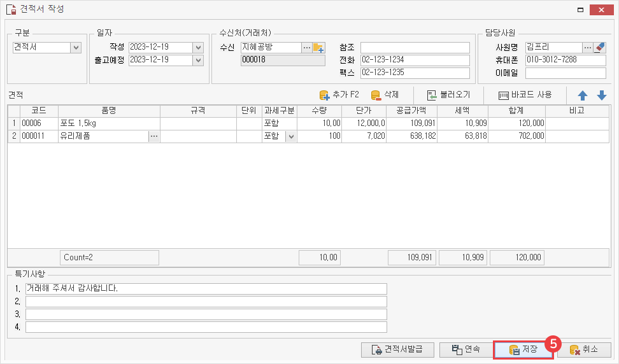Click the 추가 F2 add row button
Image resolution: width=619 pixels, height=364 pixels.
[x=339, y=95]
